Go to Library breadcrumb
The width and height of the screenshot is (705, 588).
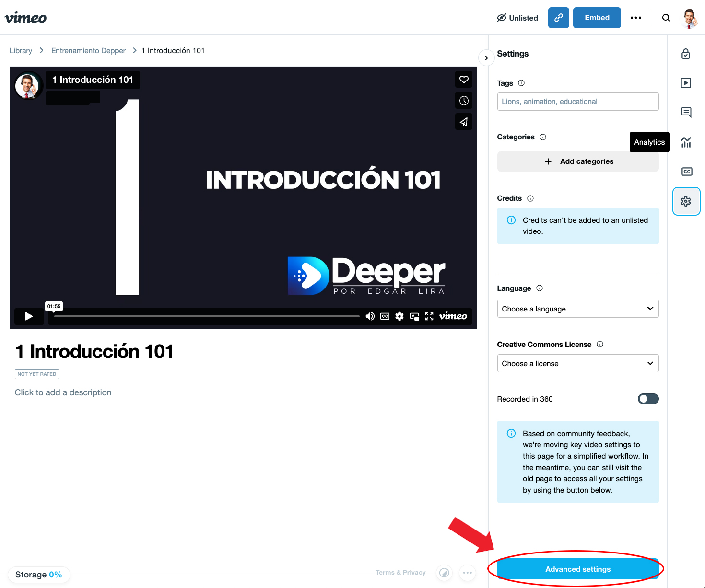pyautogui.click(x=21, y=51)
